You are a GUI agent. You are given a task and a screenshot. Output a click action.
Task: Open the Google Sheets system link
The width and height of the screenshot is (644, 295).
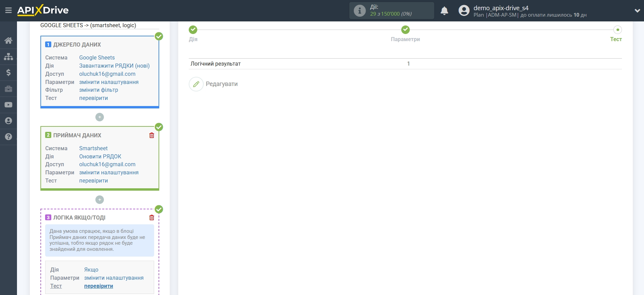pos(97,57)
